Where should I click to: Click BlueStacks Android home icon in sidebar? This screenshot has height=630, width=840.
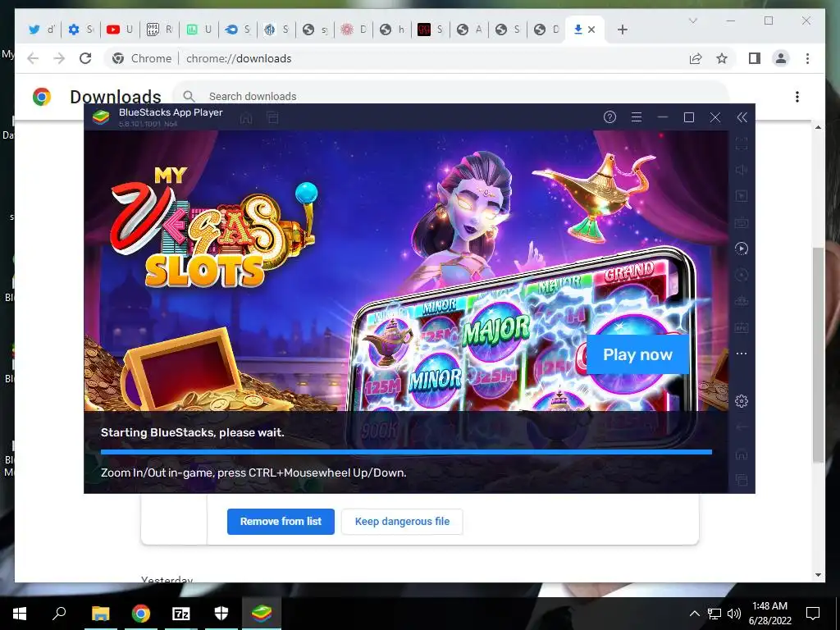742,454
